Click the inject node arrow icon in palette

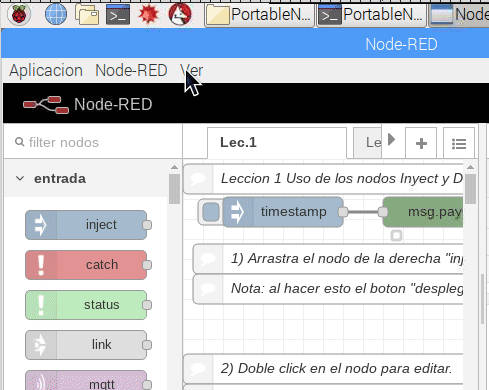41,225
